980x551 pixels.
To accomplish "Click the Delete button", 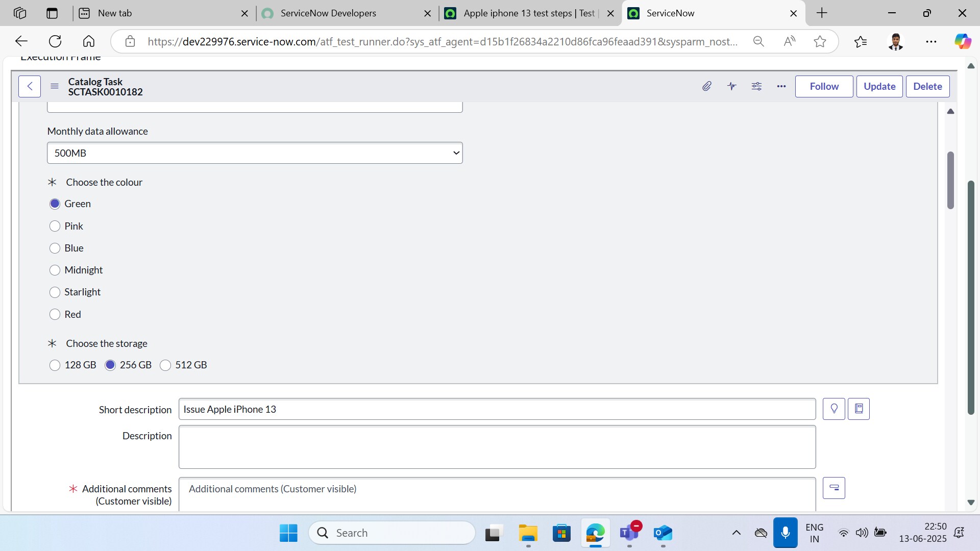I will coord(927,86).
